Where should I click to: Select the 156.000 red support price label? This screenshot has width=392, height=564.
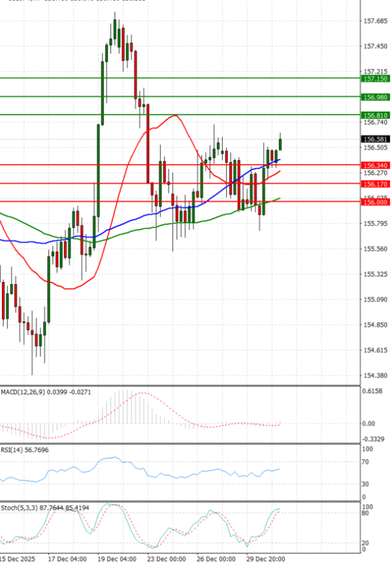point(374,203)
